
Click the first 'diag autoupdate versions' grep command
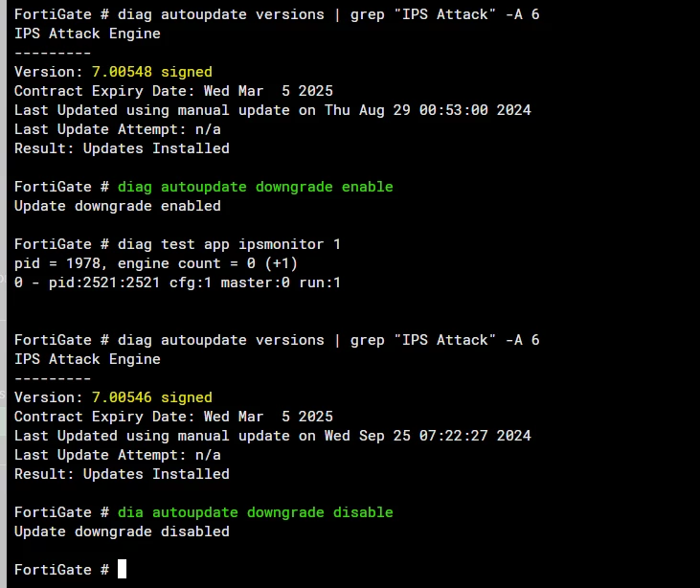click(x=328, y=14)
